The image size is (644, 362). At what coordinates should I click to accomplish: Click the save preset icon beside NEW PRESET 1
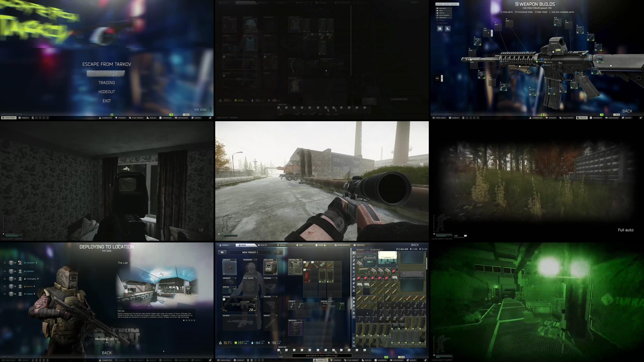(278, 252)
